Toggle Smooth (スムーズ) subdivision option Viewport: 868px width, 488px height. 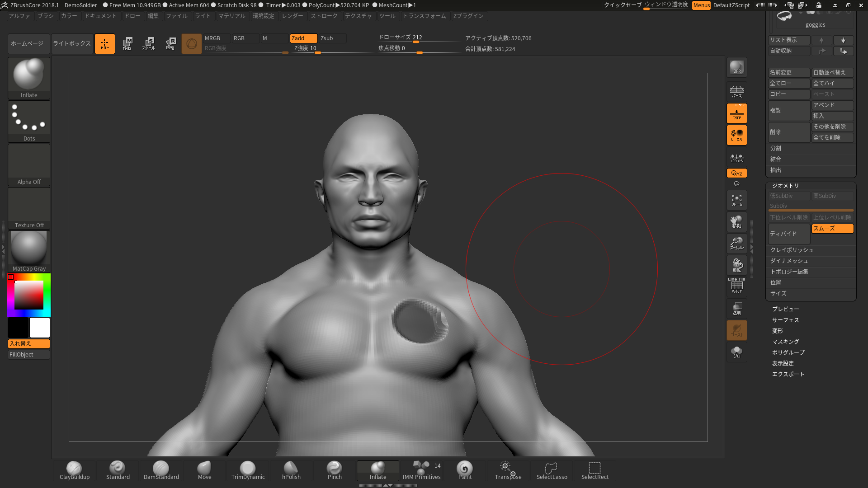click(832, 229)
